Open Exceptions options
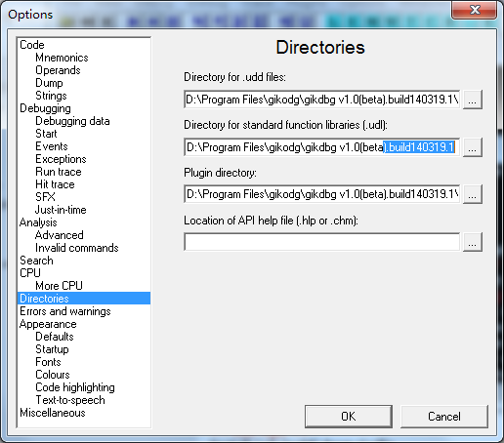 (61, 159)
